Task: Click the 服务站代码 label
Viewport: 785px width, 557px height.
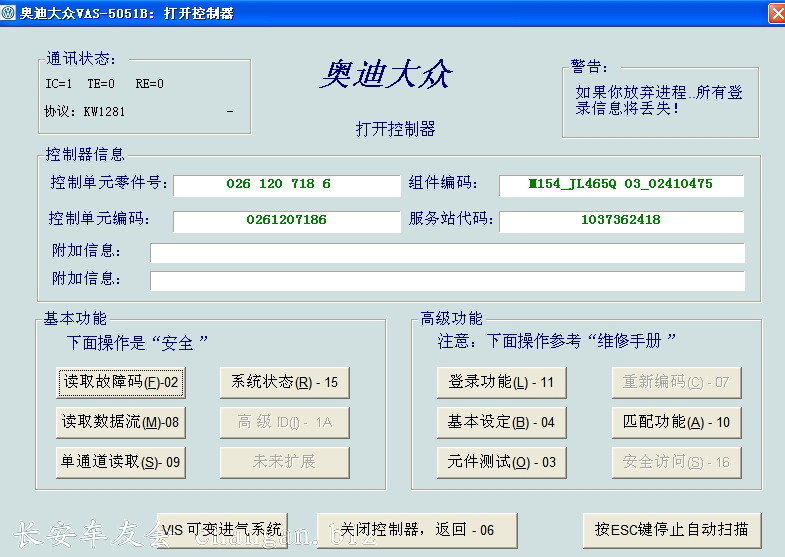Action: 451,219
